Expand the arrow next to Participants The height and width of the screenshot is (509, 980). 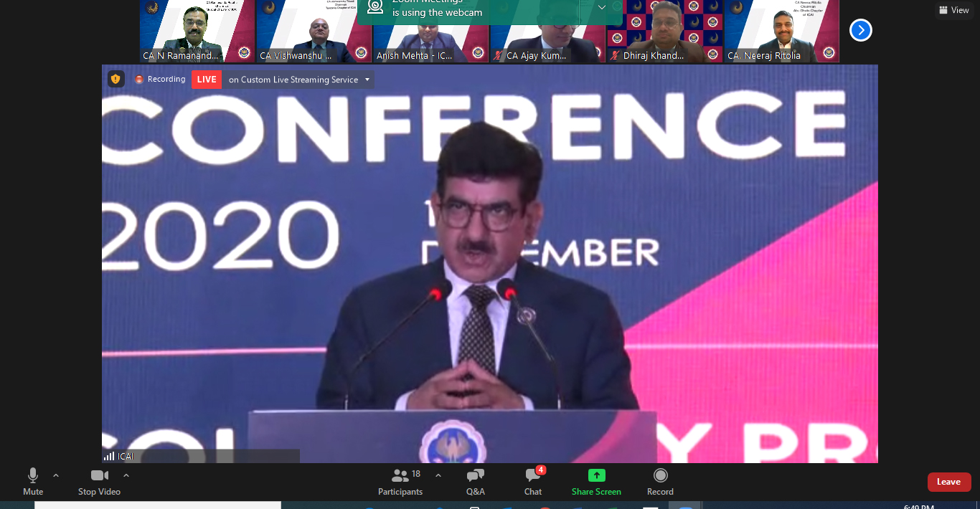point(438,475)
